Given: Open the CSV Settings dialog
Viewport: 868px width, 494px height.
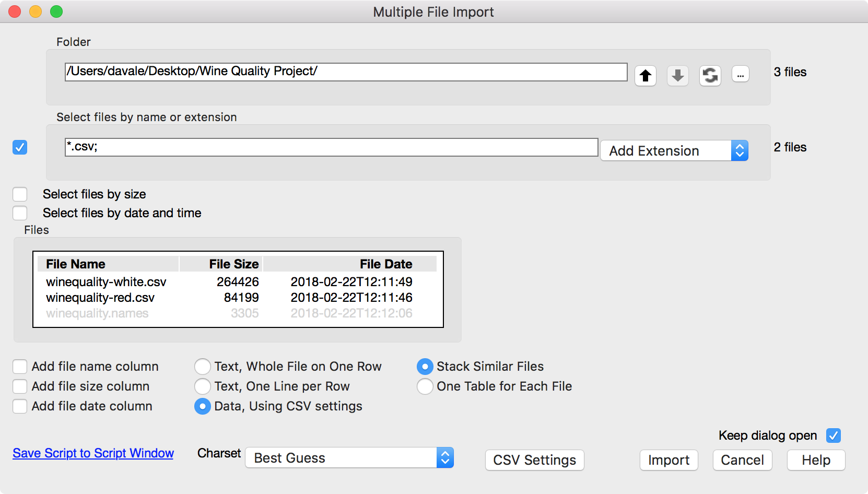Looking at the screenshot, I should 534,460.
